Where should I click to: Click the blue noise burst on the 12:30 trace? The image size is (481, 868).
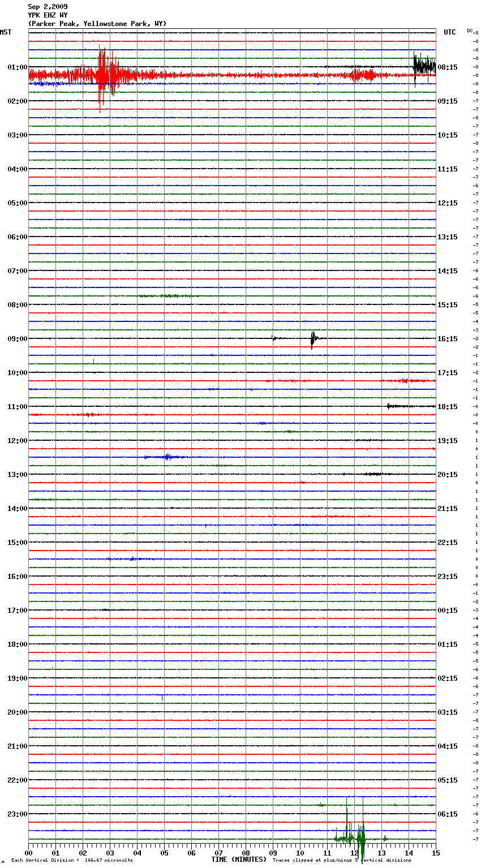point(166,457)
